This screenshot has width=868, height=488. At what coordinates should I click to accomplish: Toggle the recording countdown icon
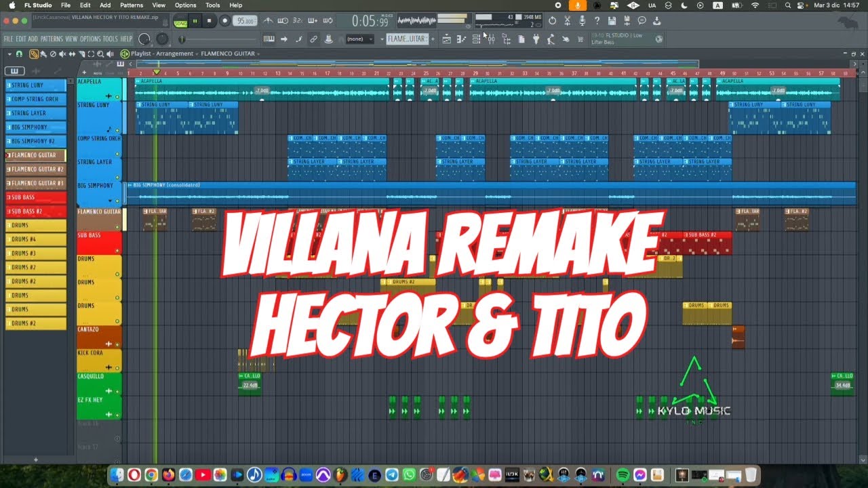point(298,20)
